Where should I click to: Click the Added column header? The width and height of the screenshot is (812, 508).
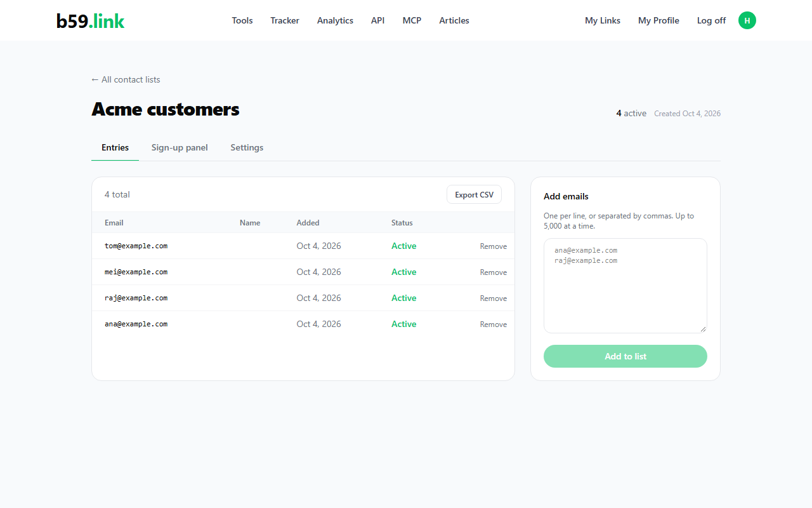308,223
